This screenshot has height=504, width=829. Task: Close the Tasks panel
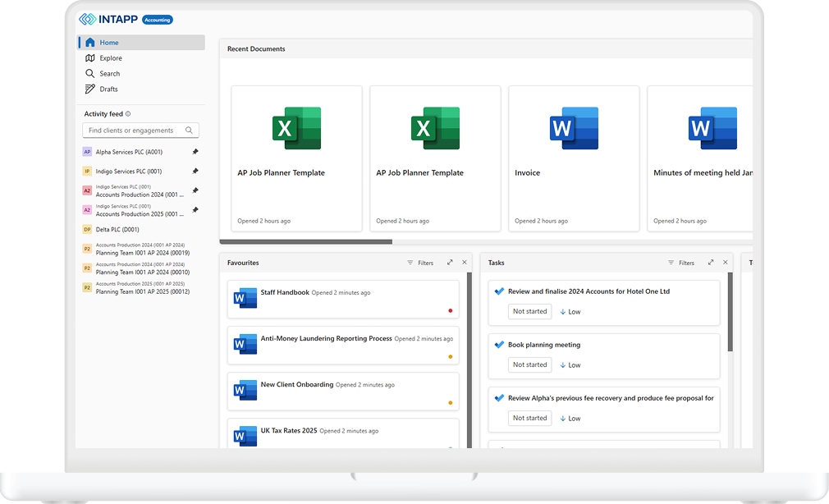725,263
